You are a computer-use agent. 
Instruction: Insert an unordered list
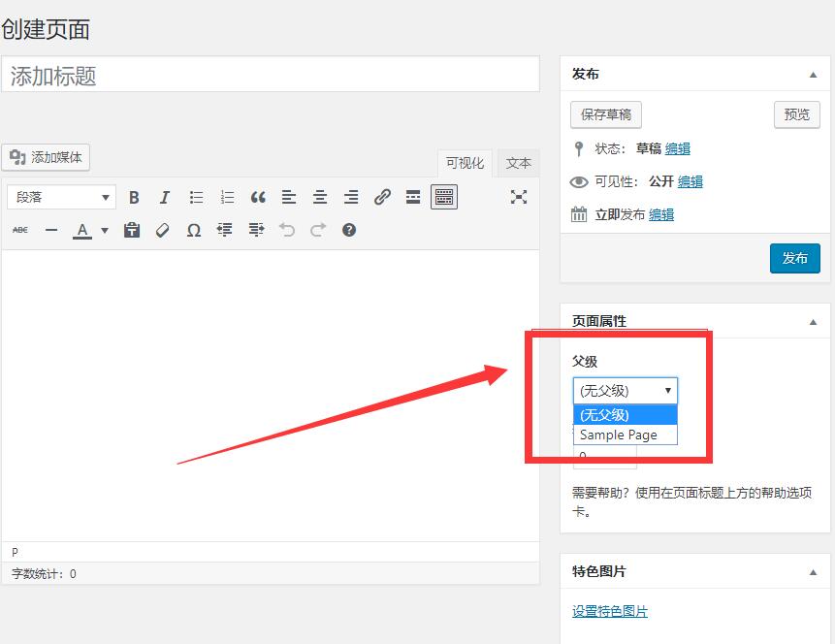click(196, 197)
